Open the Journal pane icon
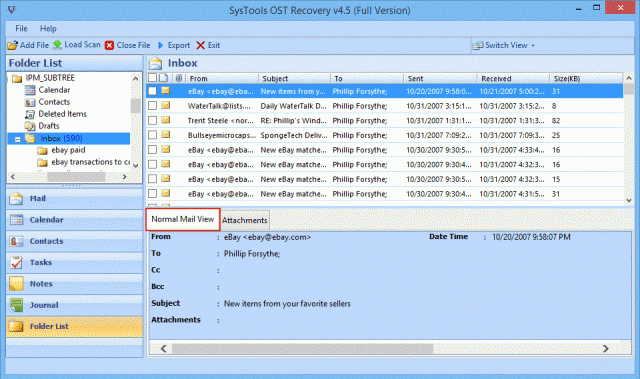640x379 pixels. (16, 305)
